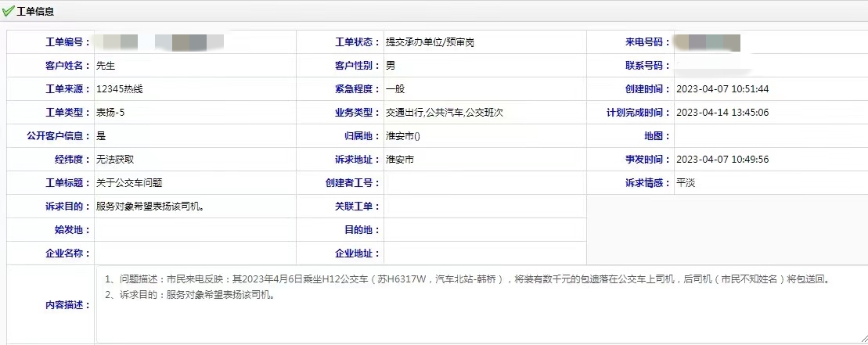Click the 工单状态 label
Image resolution: width=868 pixels, height=345 pixels.
357,42
